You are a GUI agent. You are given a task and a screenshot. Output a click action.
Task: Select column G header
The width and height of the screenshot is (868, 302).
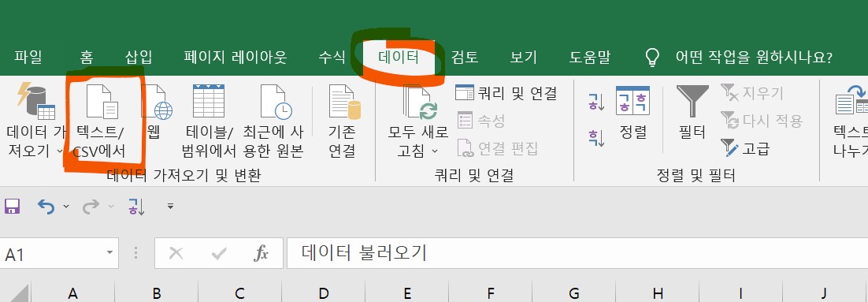pos(574,292)
